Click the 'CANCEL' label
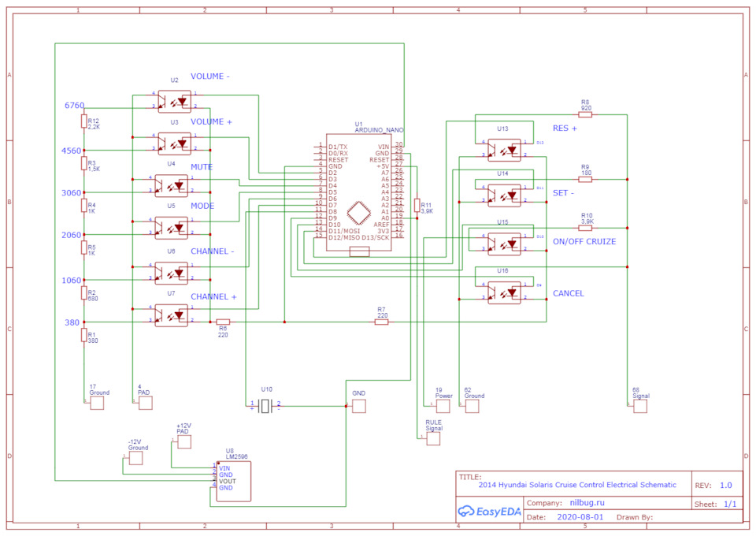 pyautogui.click(x=569, y=293)
